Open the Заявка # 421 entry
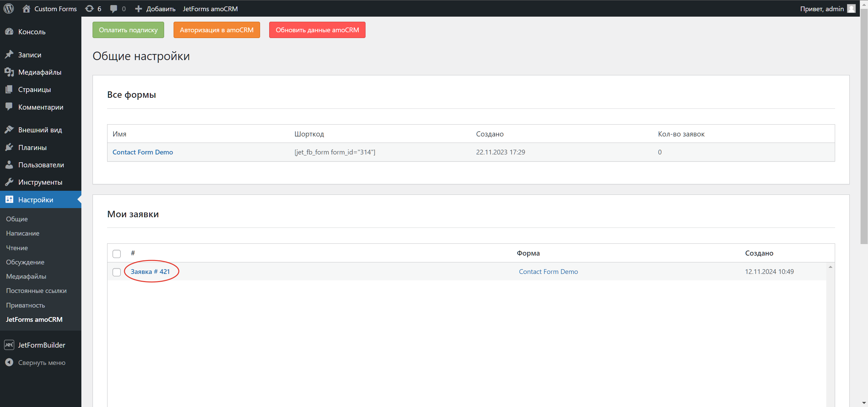This screenshot has width=868, height=407. pos(151,271)
